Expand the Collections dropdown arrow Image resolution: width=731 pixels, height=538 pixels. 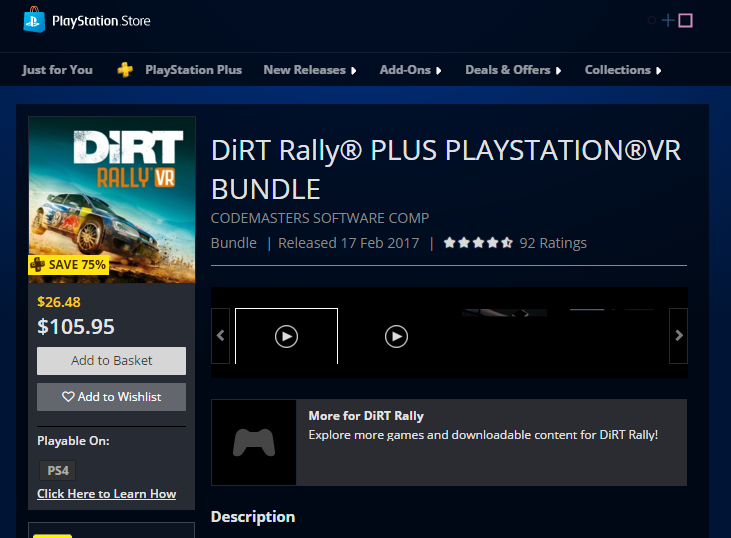tap(658, 70)
